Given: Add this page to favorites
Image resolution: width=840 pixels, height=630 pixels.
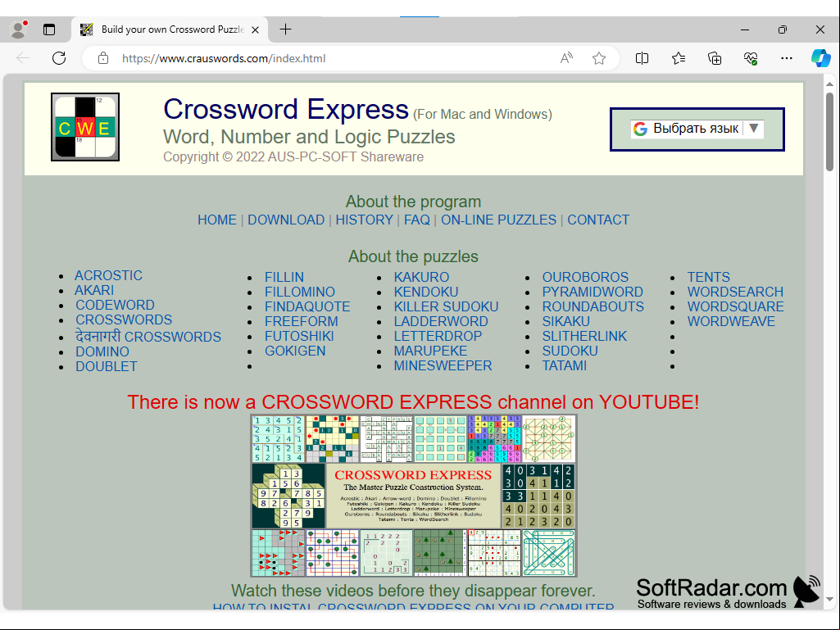Looking at the screenshot, I should tap(599, 58).
